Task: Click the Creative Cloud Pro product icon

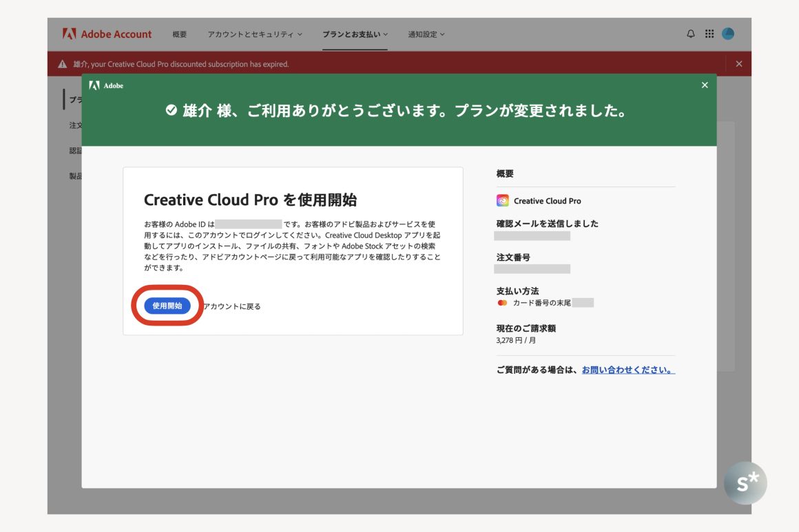Action: (503, 201)
